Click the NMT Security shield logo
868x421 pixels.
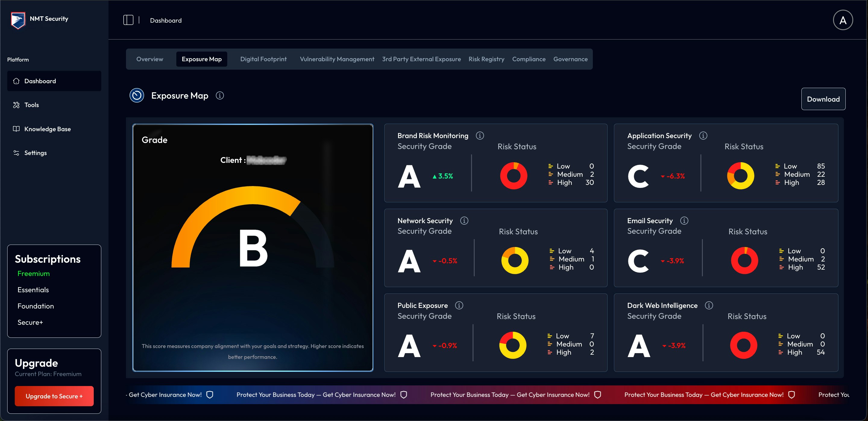tap(18, 19)
